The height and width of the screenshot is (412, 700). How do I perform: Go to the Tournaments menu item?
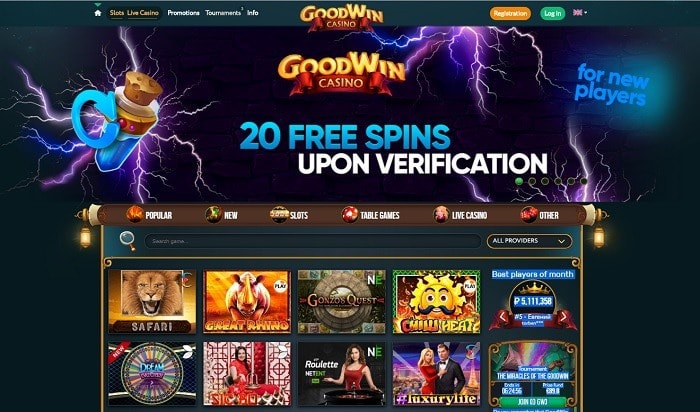click(x=223, y=13)
